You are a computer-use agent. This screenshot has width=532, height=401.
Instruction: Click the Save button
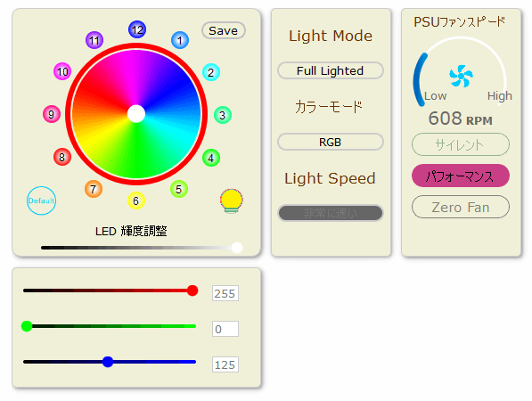tap(224, 30)
